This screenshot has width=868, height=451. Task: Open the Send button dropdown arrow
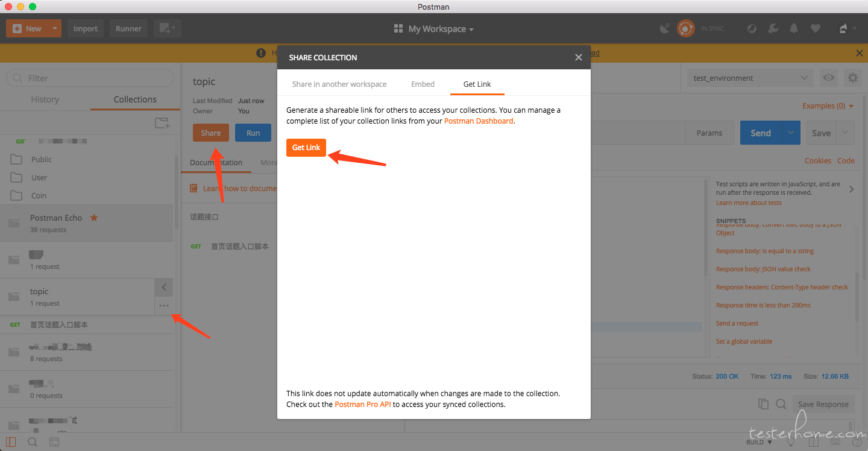pos(791,133)
